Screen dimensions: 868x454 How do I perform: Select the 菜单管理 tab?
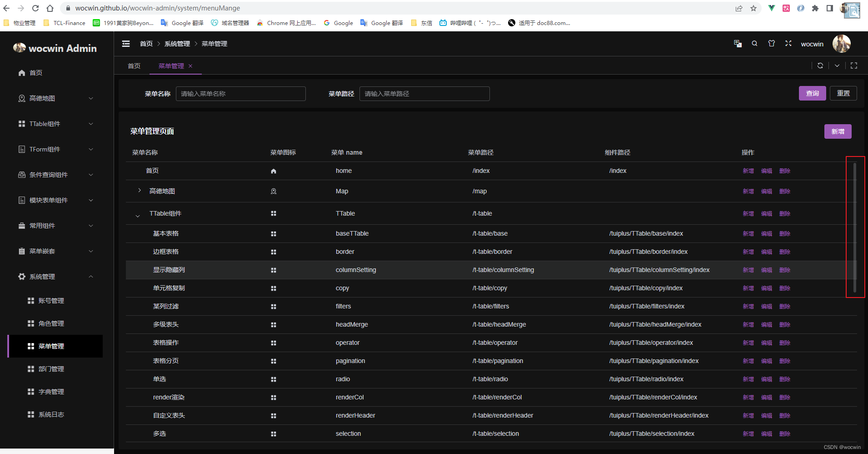click(171, 66)
